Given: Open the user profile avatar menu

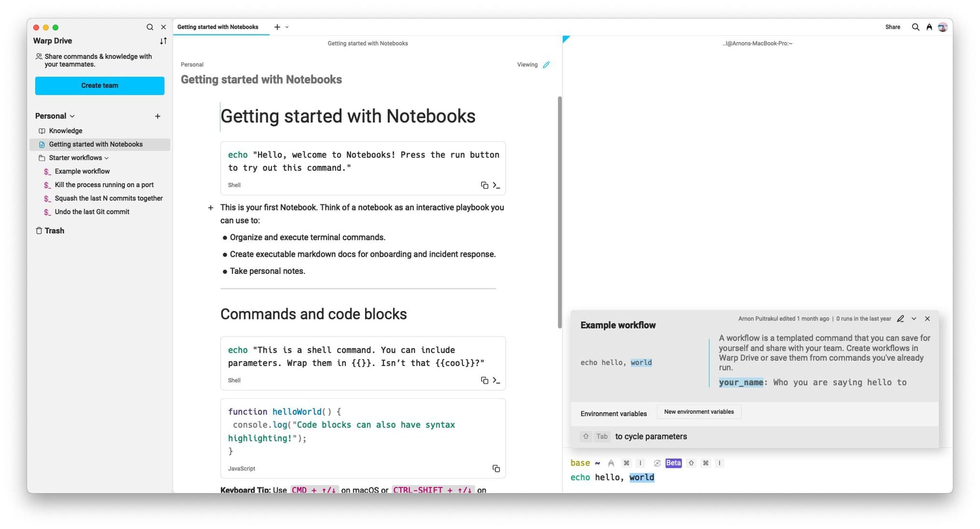Looking at the screenshot, I should pyautogui.click(x=942, y=27).
